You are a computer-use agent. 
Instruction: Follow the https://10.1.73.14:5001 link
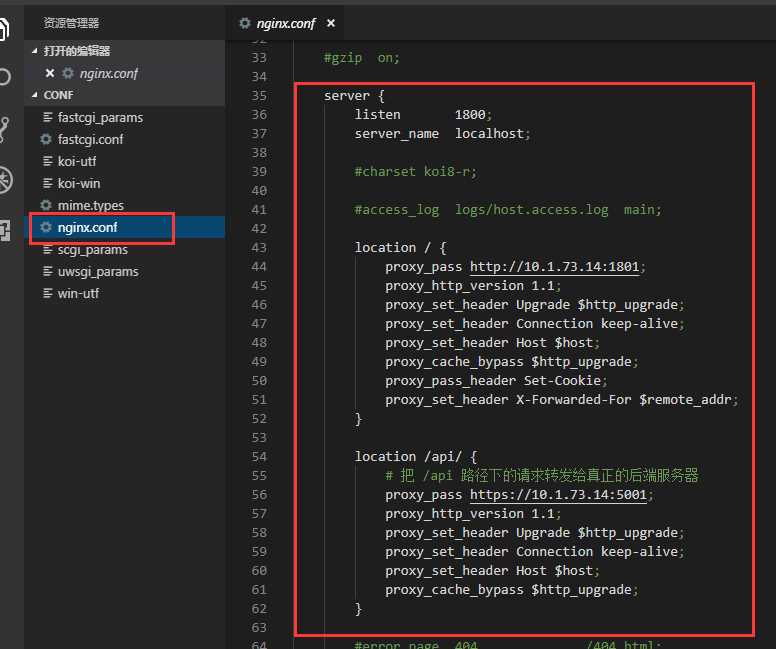pyautogui.click(x=558, y=495)
